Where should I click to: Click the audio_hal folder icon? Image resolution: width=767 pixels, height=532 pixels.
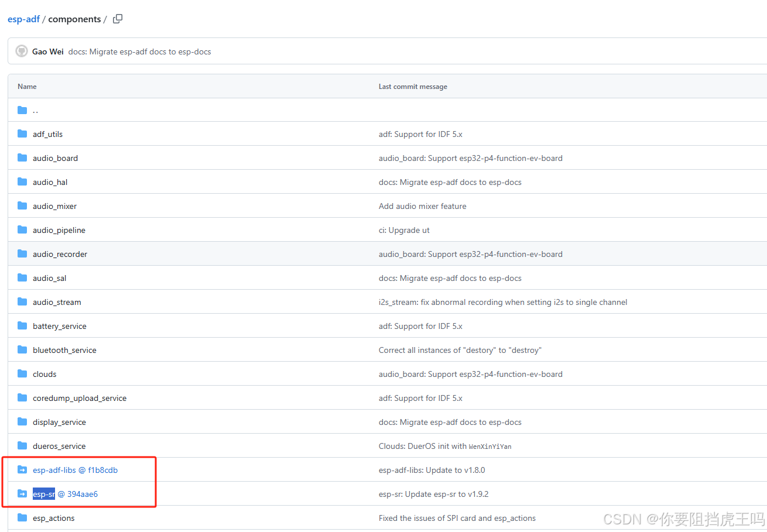pyautogui.click(x=22, y=182)
